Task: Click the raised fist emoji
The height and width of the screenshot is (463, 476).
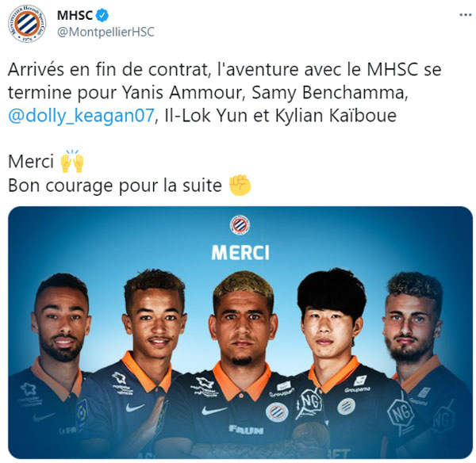Action: pyautogui.click(x=240, y=185)
